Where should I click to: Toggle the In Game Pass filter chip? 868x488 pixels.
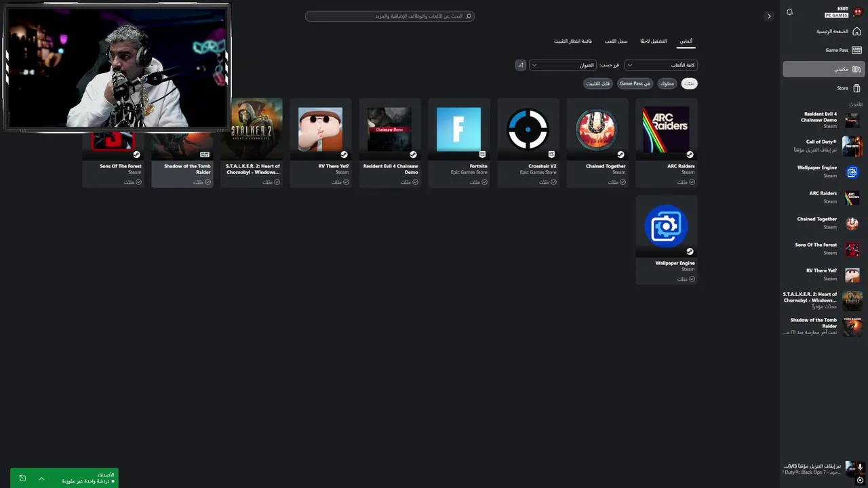click(635, 83)
